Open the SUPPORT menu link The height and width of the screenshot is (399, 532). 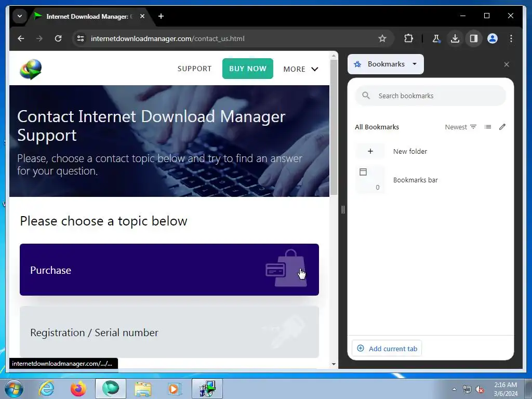click(x=194, y=69)
